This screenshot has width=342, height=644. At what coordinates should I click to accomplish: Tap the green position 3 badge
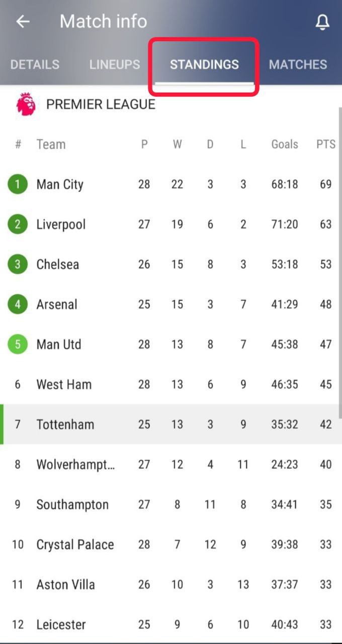pyautogui.click(x=18, y=264)
